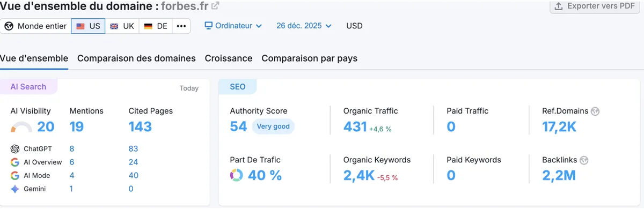Click the Part De Trafic 40 % value
The height and width of the screenshot is (209, 644).
click(265, 175)
